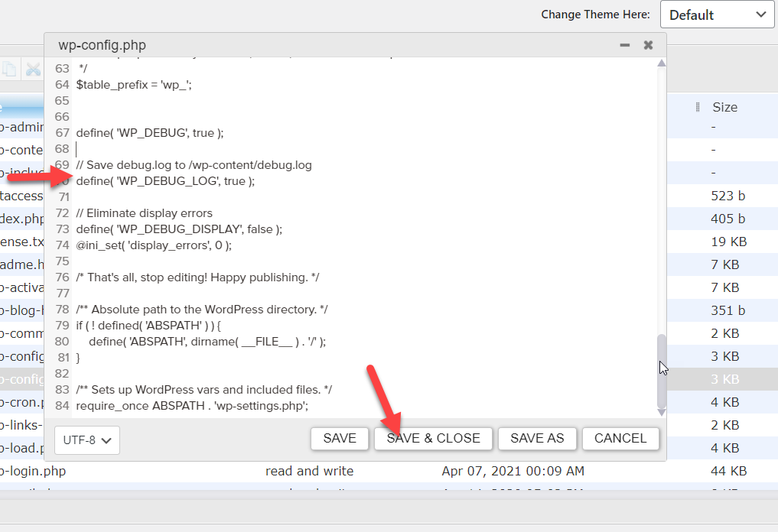
Task: Click the Size column header
Action: click(x=725, y=107)
